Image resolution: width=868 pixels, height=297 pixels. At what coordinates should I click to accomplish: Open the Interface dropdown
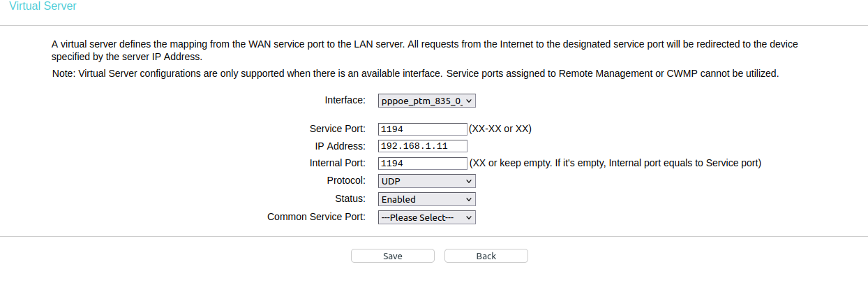426,101
